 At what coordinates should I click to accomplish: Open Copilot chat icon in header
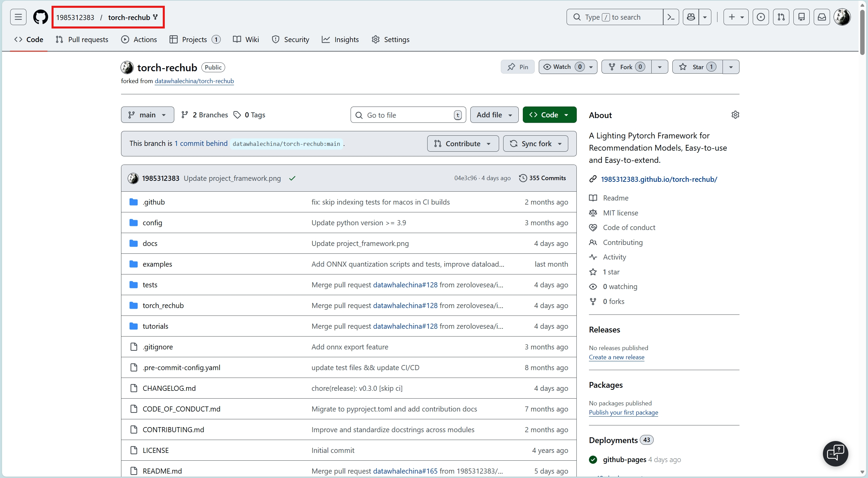point(691,17)
